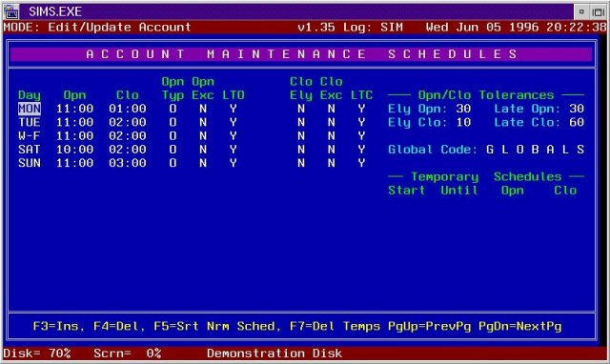Viewport: 610px width, 364px height.
Task: Toggle SAT Clo Ely flag N
Action: (301, 150)
